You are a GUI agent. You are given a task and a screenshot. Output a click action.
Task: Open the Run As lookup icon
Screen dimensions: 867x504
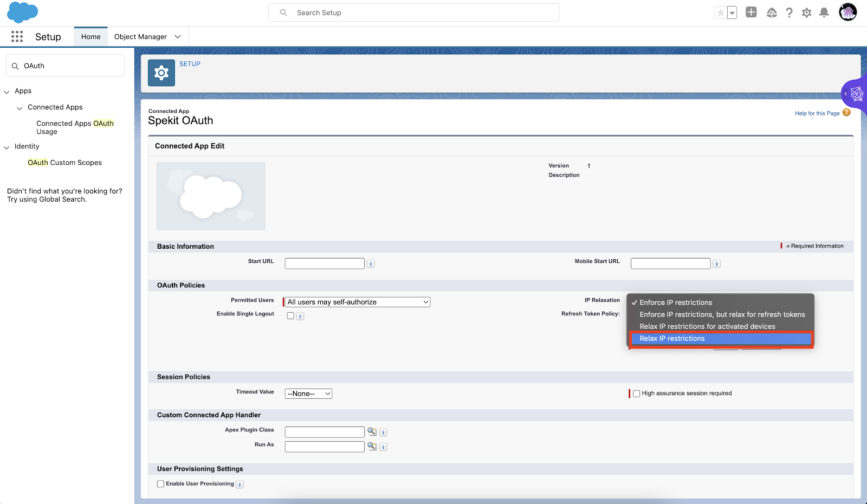pyautogui.click(x=372, y=447)
